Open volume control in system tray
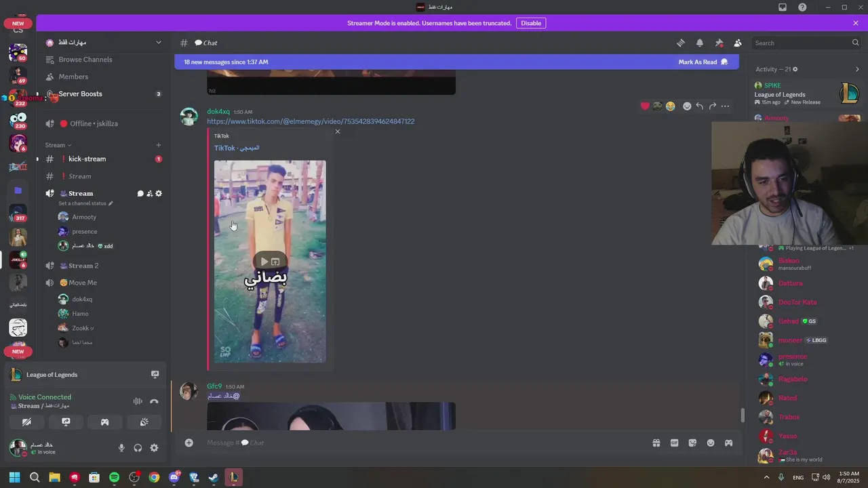 (827, 477)
